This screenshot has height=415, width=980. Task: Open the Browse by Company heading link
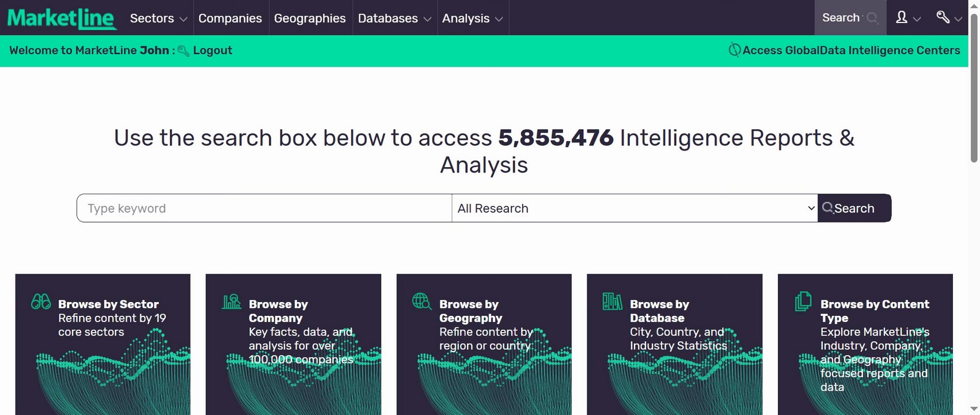pos(278,311)
